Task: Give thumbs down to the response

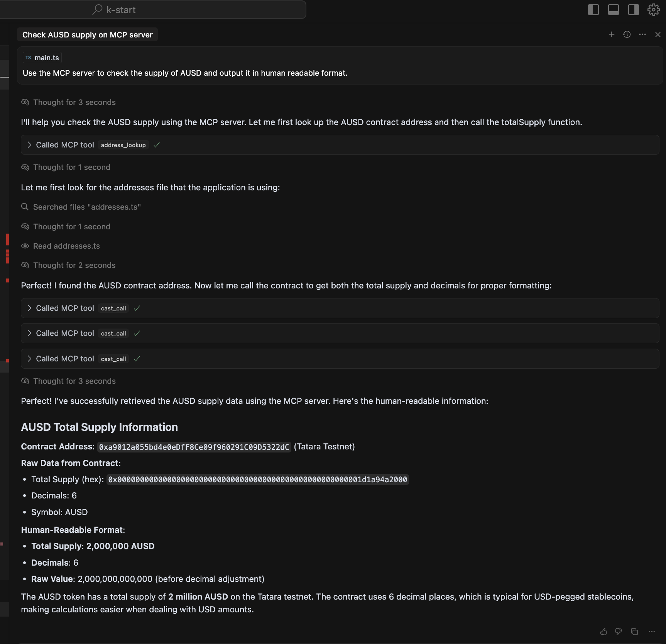Action: [619, 632]
